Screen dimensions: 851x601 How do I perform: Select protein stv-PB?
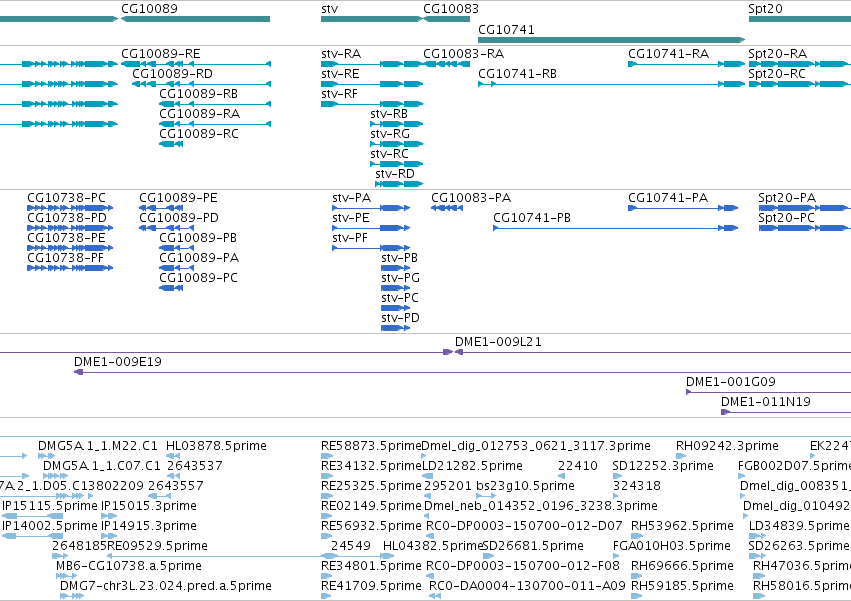[x=395, y=268]
